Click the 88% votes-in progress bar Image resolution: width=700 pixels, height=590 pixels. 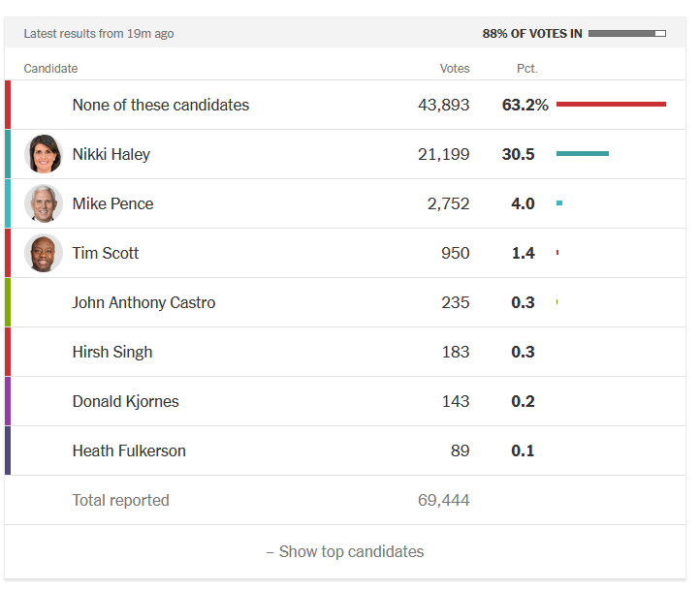626,34
